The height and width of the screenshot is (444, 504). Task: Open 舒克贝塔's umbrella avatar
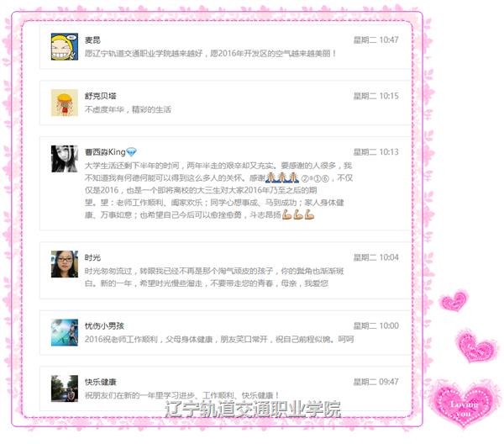65,103
